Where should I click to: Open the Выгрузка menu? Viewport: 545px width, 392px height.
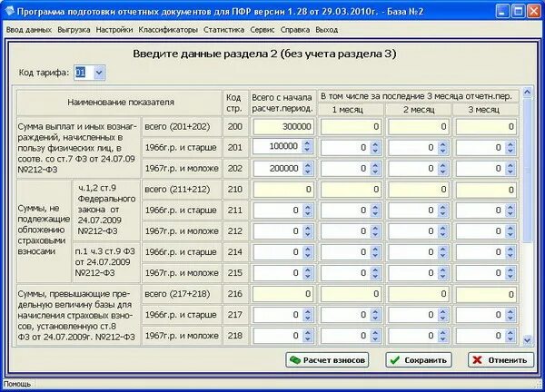pos(74,30)
